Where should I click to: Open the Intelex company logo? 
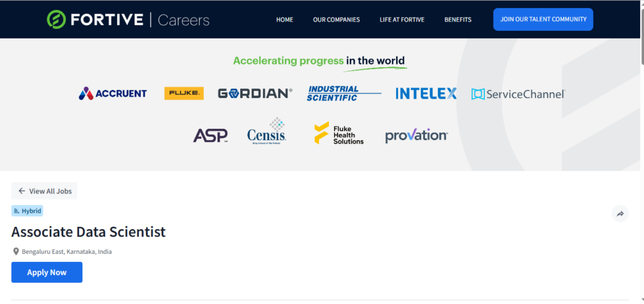[426, 94]
